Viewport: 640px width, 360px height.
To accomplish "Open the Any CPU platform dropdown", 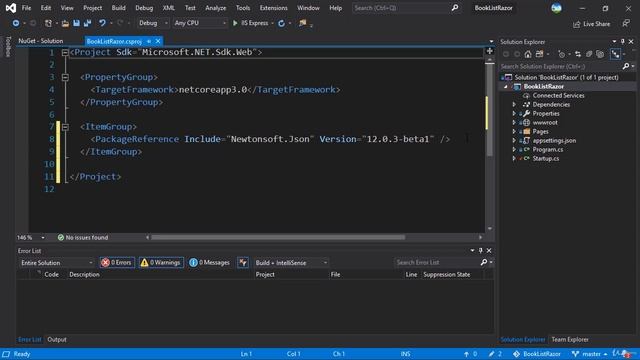I will [200, 23].
